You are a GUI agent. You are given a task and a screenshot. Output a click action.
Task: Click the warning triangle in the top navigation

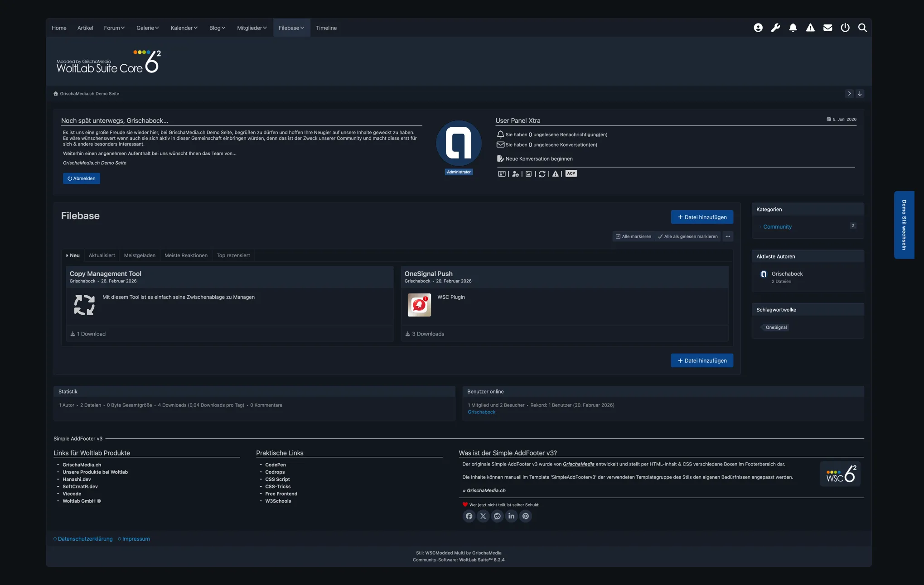[810, 28]
